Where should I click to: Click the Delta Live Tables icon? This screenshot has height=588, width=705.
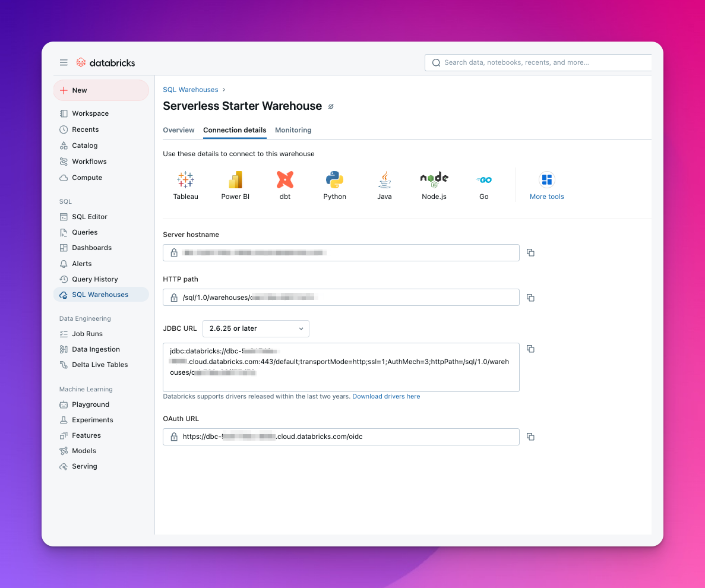pyautogui.click(x=64, y=365)
